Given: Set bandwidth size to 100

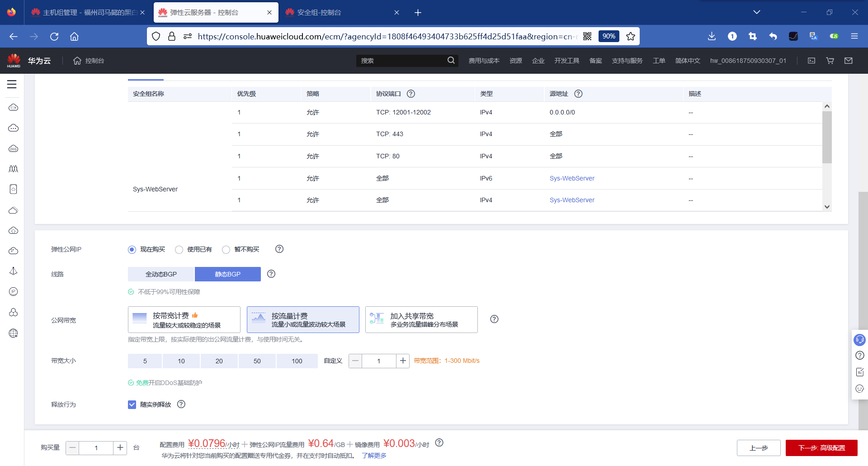Looking at the screenshot, I should tap(297, 361).
